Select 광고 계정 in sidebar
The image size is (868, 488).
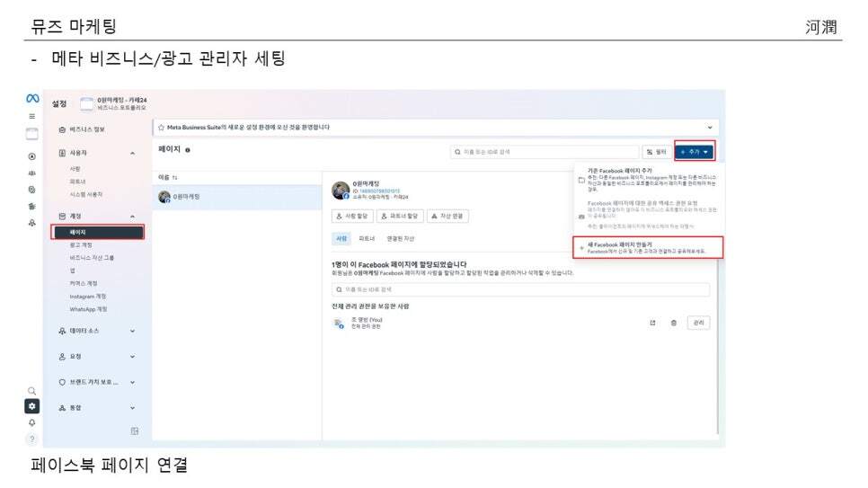81,244
